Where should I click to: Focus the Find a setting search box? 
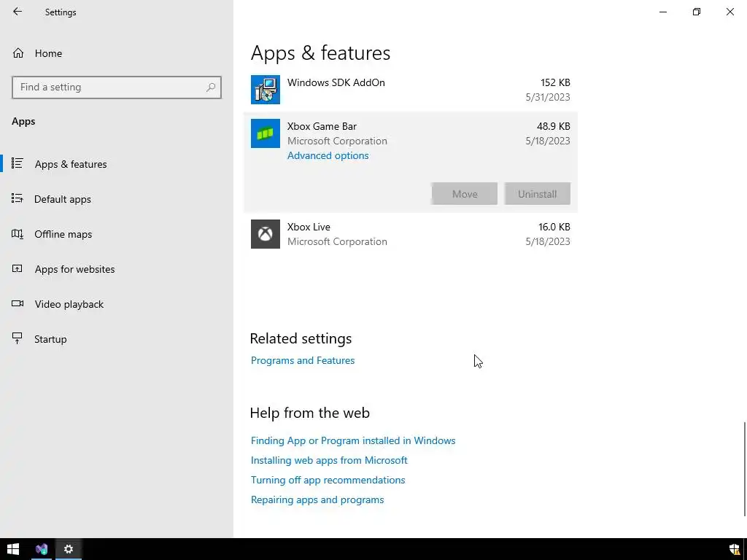tap(117, 87)
